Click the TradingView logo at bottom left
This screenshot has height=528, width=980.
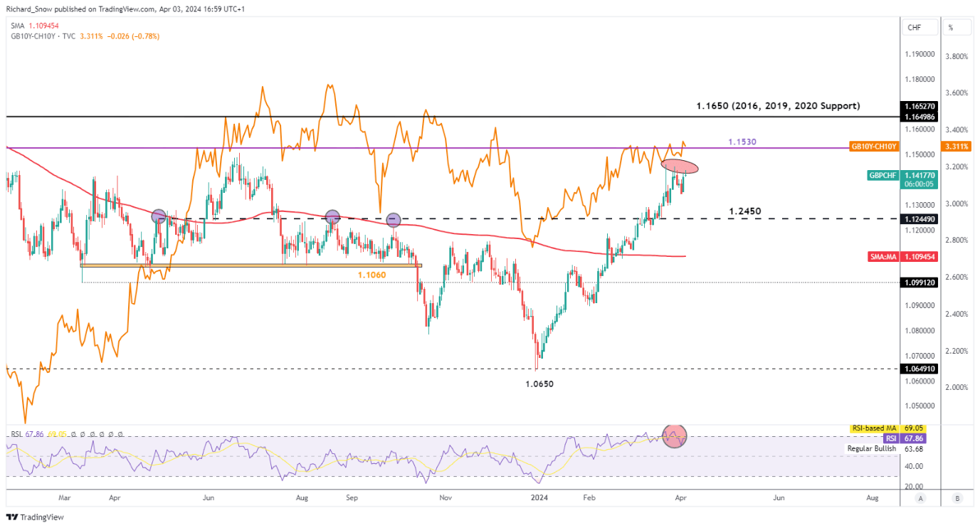(x=35, y=517)
